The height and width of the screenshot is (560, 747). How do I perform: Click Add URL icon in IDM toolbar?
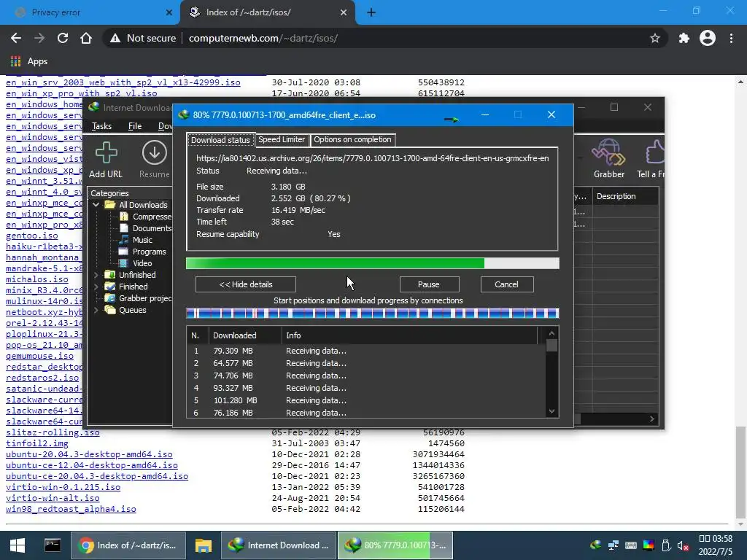pyautogui.click(x=106, y=160)
